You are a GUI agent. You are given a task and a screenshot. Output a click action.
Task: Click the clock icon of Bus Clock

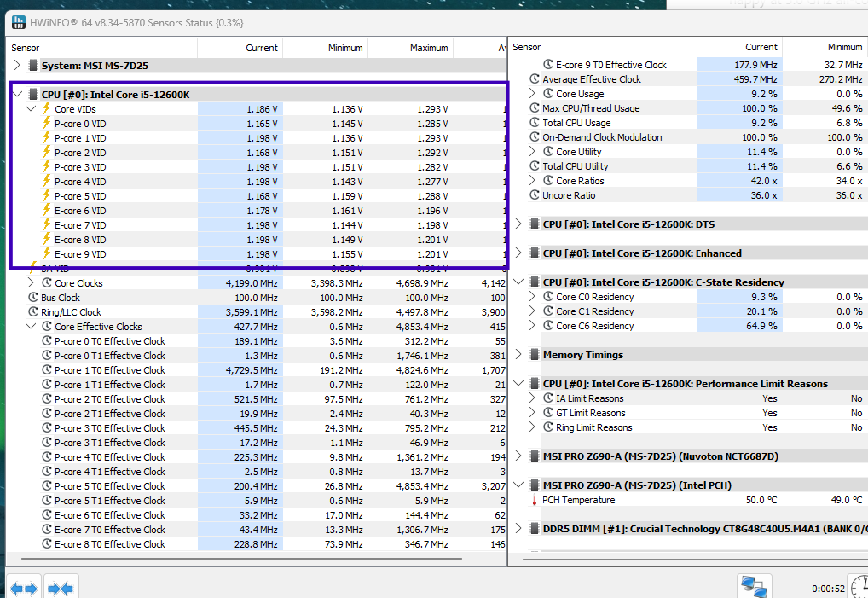pyautogui.click(x=33, y=298)
